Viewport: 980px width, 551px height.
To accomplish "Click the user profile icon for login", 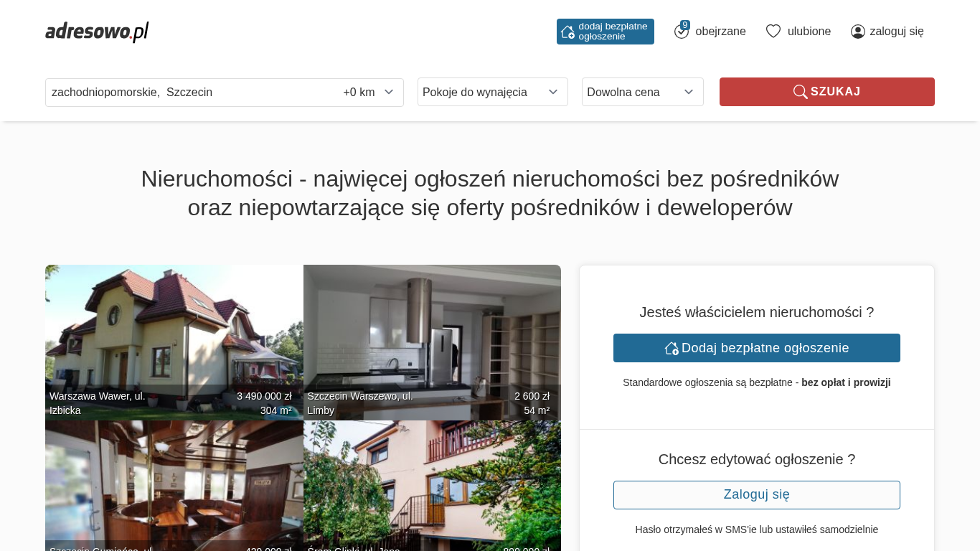I will [x=858, y=32].
